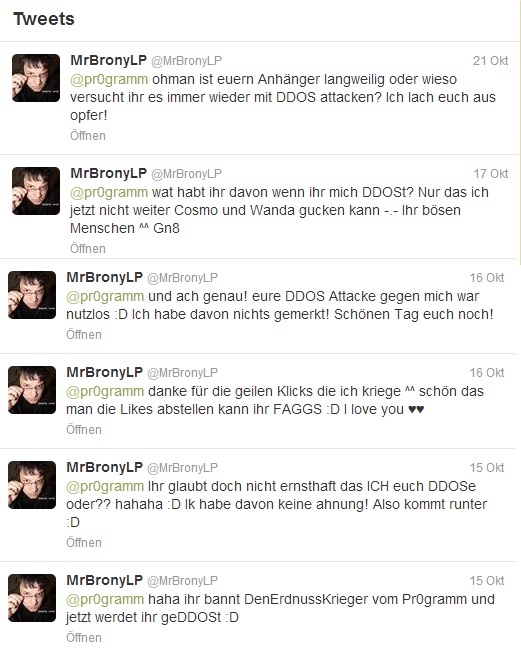Open the @pr0gramm mention in the 17 Okt tweet
This screenshot has width=521, height=652.
[109, 193]
